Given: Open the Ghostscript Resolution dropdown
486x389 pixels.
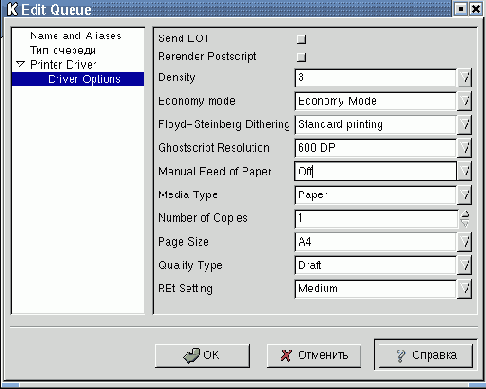Looking at the screenshot, I should [465, 148].
